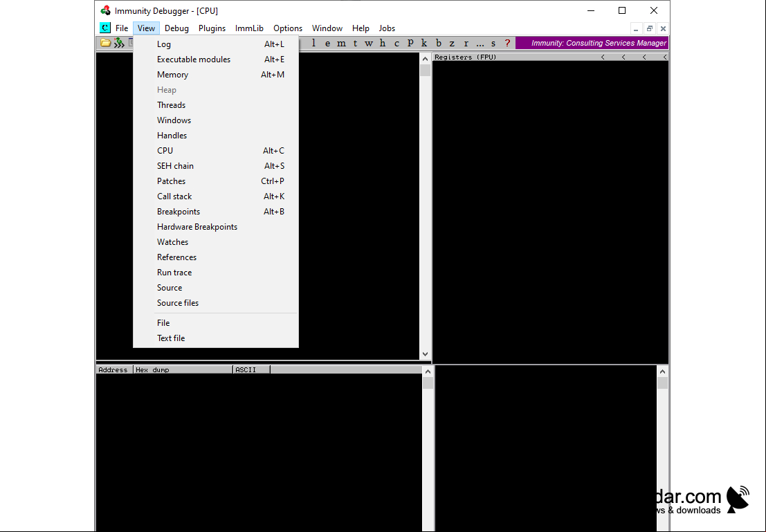Choose Windows from the View menu

tap(216, 120)
